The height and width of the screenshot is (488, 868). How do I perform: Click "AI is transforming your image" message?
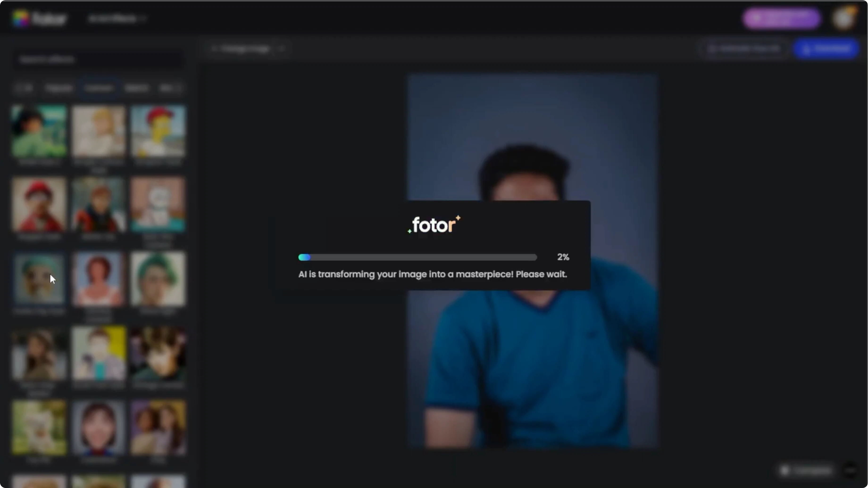433,274
